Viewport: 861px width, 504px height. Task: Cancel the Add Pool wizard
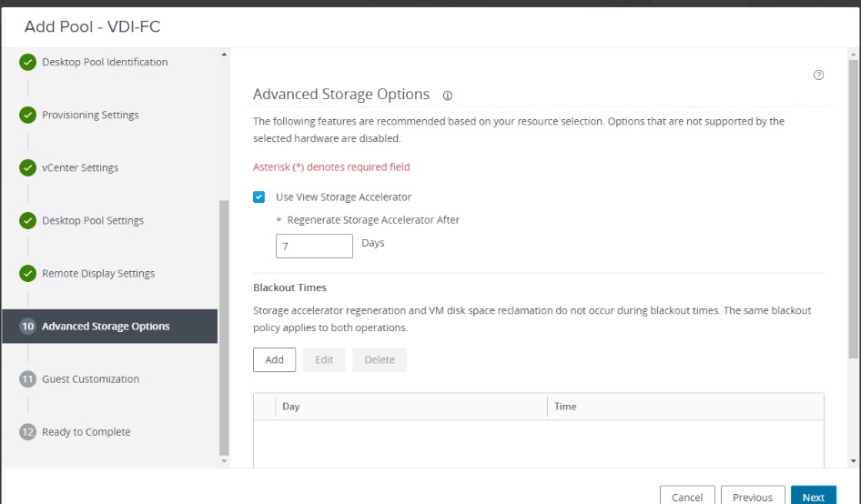pos(687,497)
